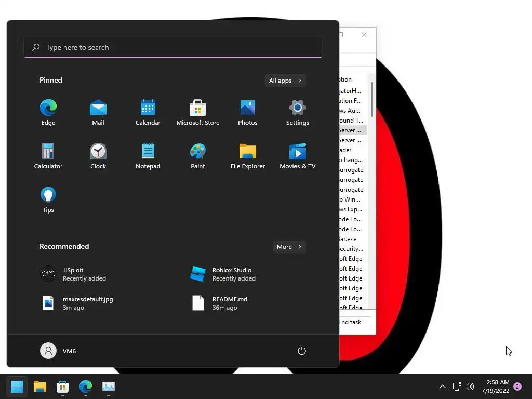Select the 'ecurity...' process row
Screen dimensions: 532x399
[353, 249]
